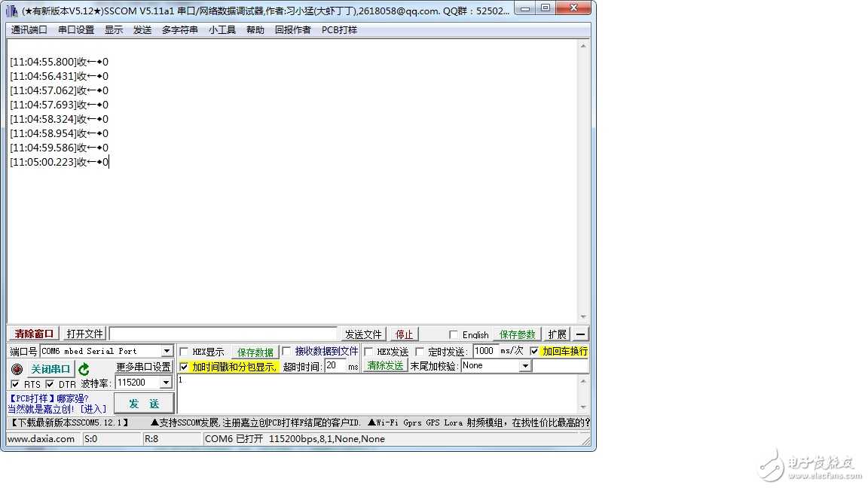Click the collapse panel dash button
The image size is (868, 488).
click(x=580, y=334)
